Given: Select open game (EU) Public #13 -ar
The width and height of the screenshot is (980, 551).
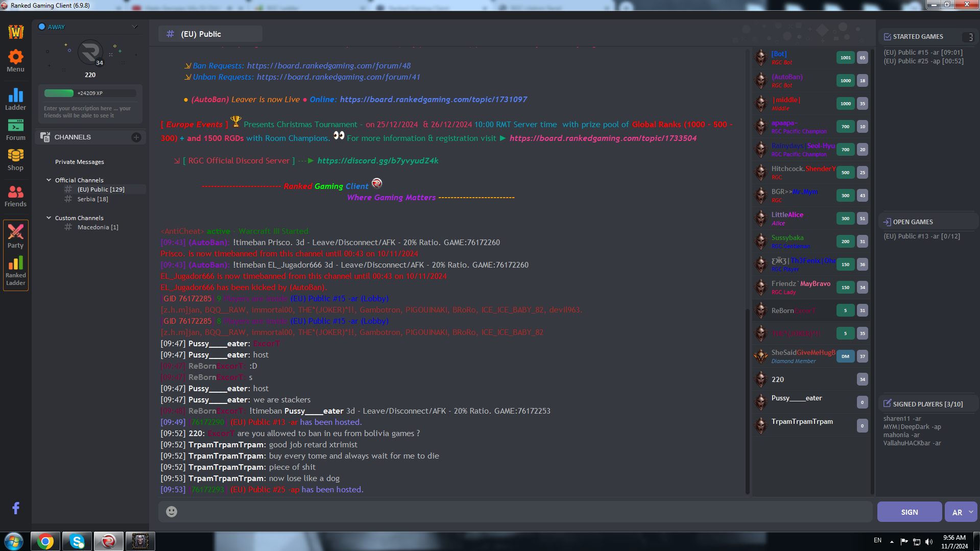Looking at the screenshot, I should click(922, 236).
